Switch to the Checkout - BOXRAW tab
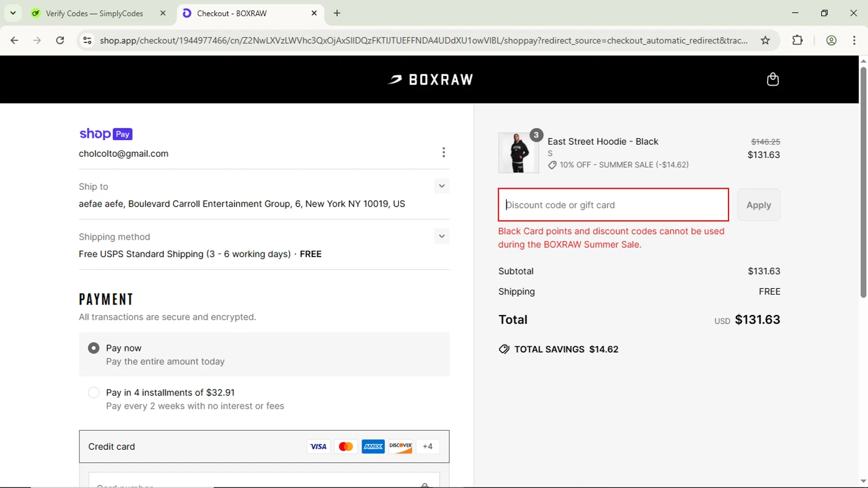The height and width of the screenshot is (488, 868). (250, 13)
